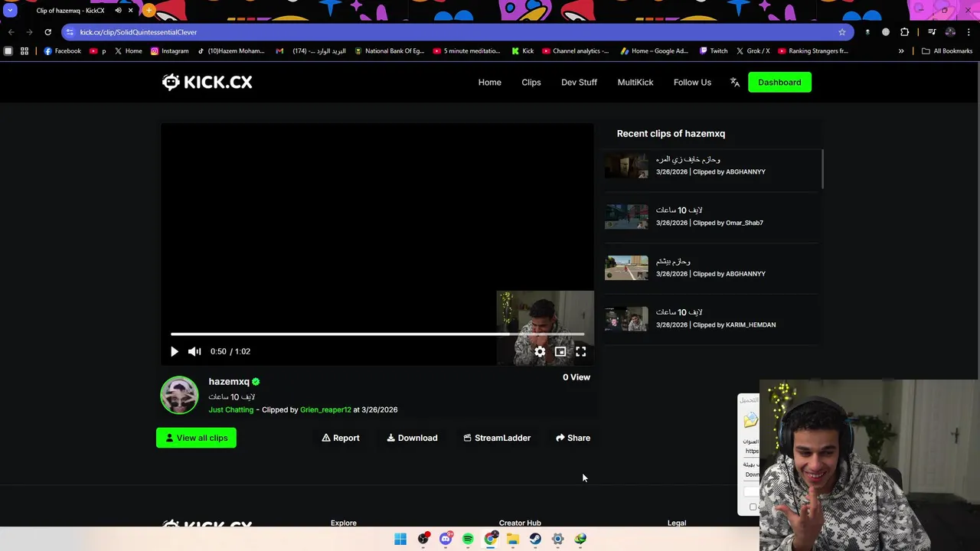The width and height of the screenshot is (980, 551).
Task: Click the Explore footer heading
Action: (x=344, y=523)
